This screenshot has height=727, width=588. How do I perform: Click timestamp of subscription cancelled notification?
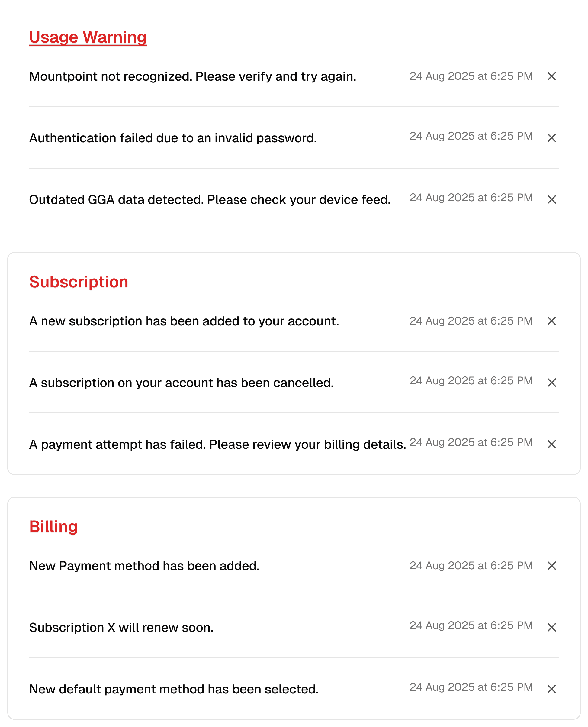471,381
